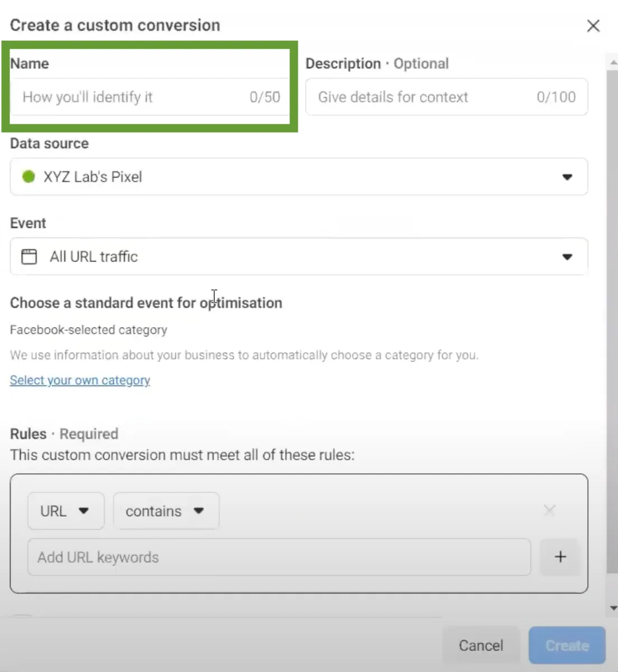Click the dialog's vertical scrollbar thumb
The height and width of the screenshot is (672, 618).
[x=612, y=321]
